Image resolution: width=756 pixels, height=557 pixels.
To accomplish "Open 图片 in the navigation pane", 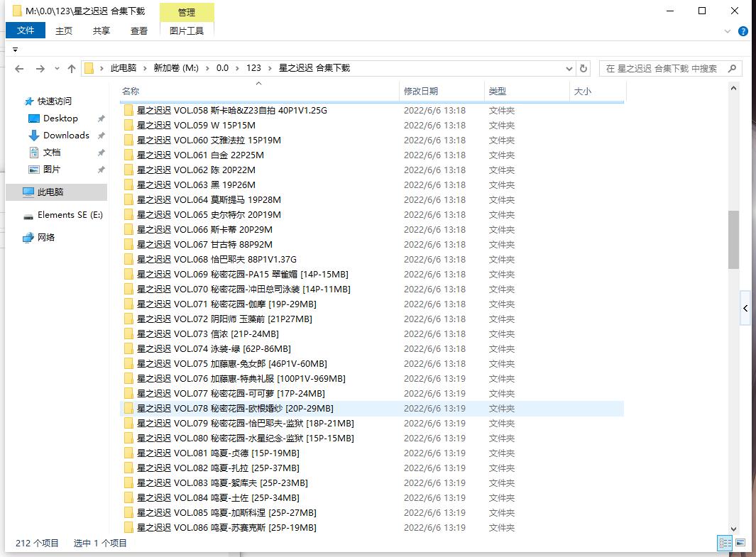I will pyautogui.click(x=52, y=170).
